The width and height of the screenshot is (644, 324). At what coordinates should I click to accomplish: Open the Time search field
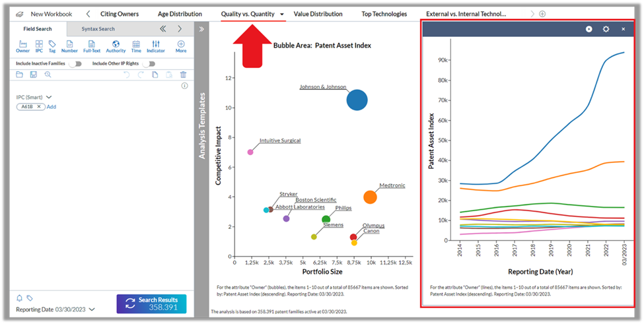click(136, 46)
